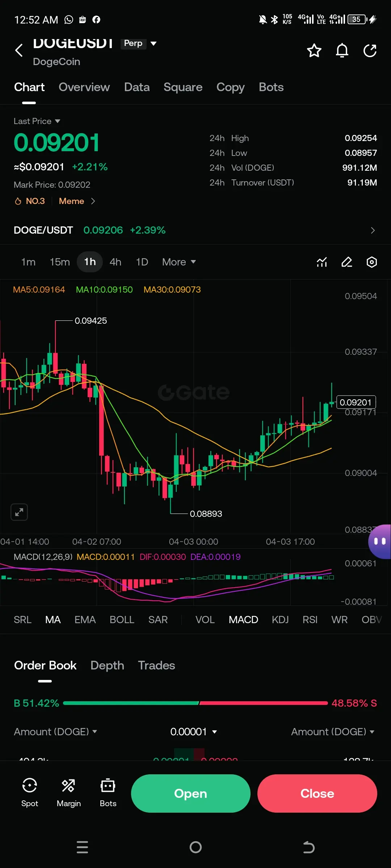Tap the buy/sell ratio bar
This screenshot has height=868, width=391.
(x=195, y=703)
